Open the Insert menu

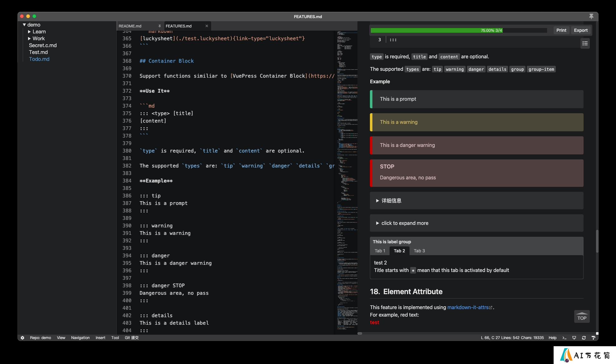pyautogui.click(x=100, y=338)
